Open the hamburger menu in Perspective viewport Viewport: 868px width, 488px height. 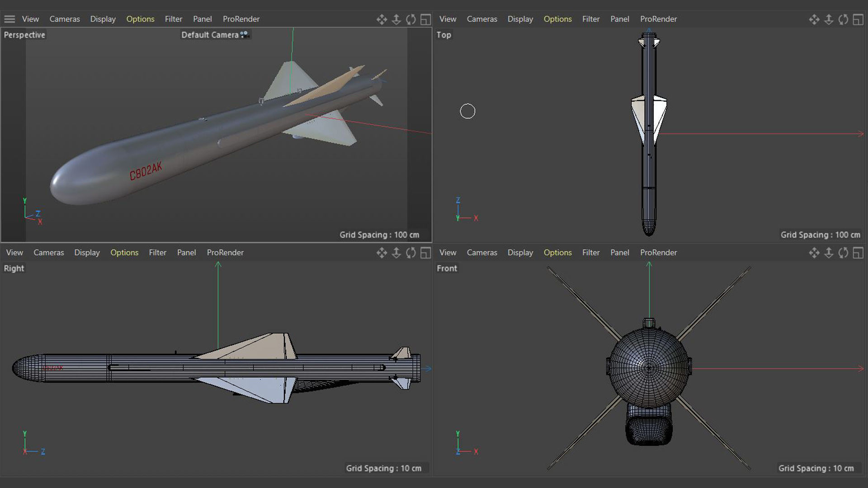click(x=9, y=19)
